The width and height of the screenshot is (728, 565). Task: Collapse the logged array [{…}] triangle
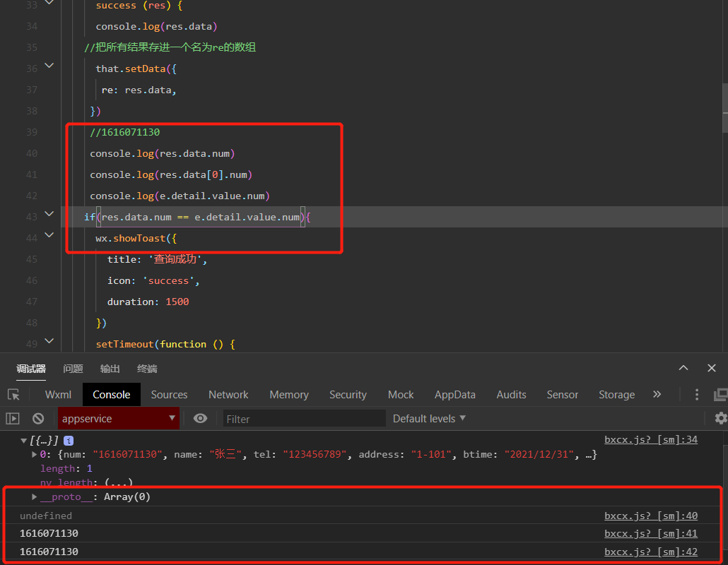tap(23, 441)
